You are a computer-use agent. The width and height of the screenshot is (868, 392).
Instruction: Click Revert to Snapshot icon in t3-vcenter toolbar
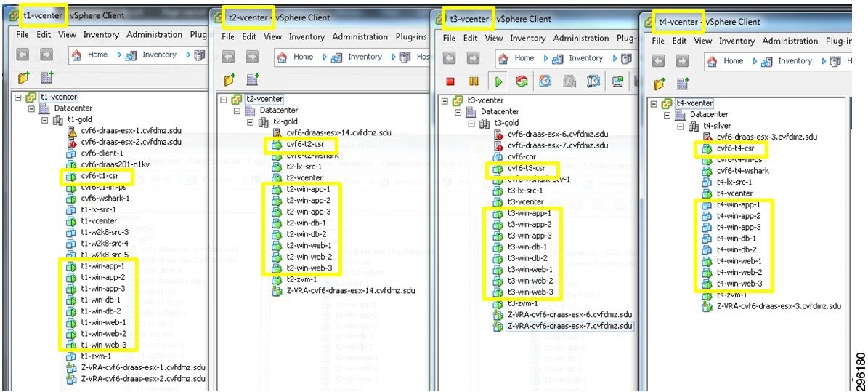pyautogui.click(x=569, y=81)
